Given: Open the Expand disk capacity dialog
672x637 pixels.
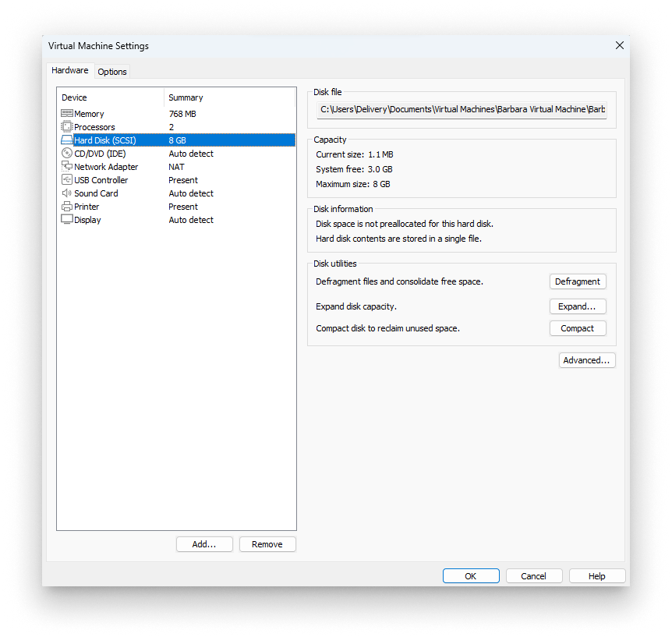Looking at the screenshot, I should tap(578, 306).
